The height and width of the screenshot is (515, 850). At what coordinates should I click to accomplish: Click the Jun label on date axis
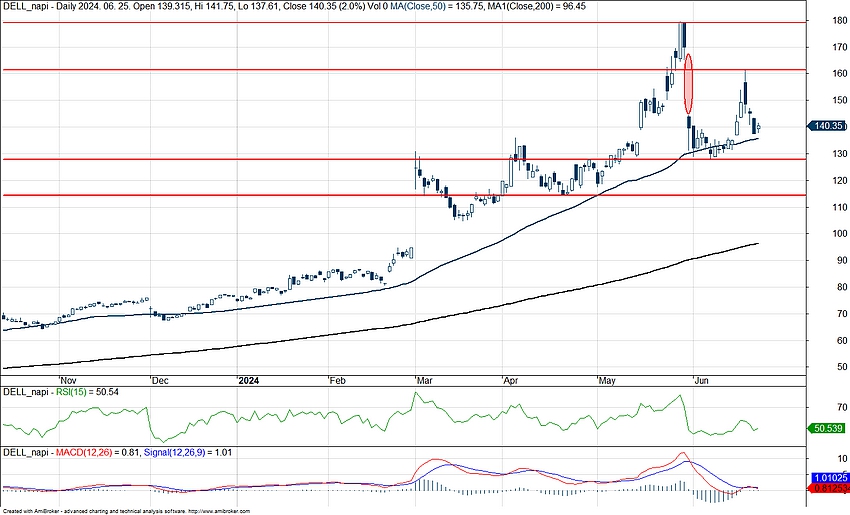tap(701, 381)
